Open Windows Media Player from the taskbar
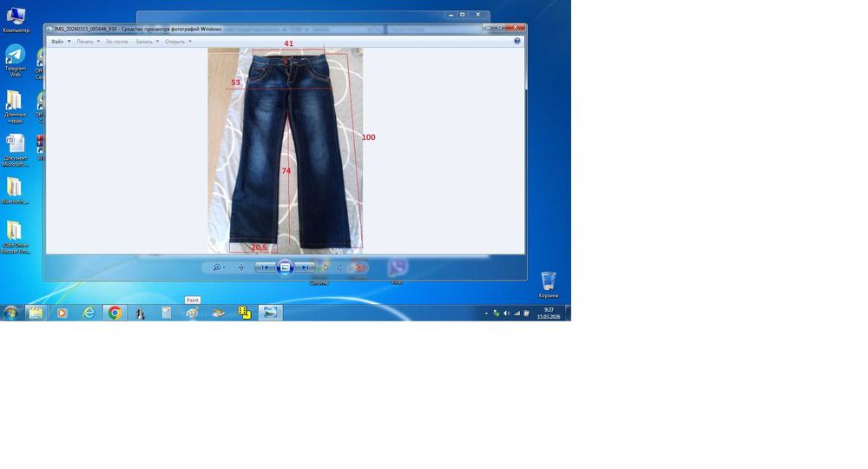Viewport: 868px width, 469px height. [x=62, y=313]
